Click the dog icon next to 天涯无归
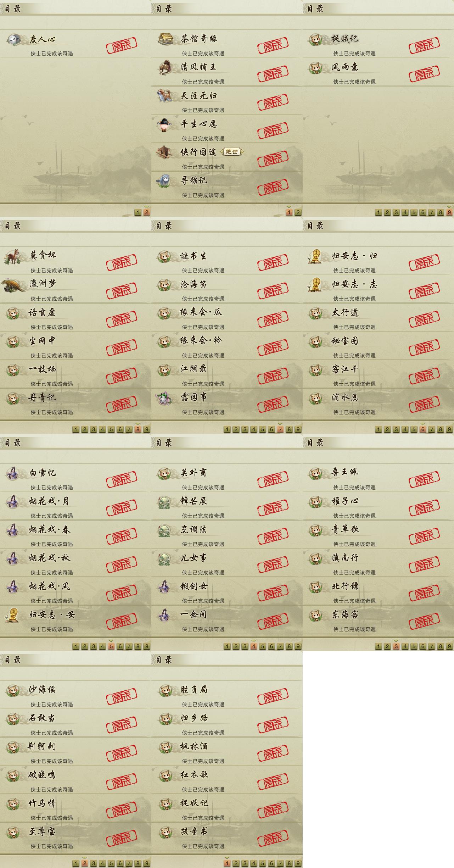The width and height of the screenshot is (454, 868). pos(164,95)
